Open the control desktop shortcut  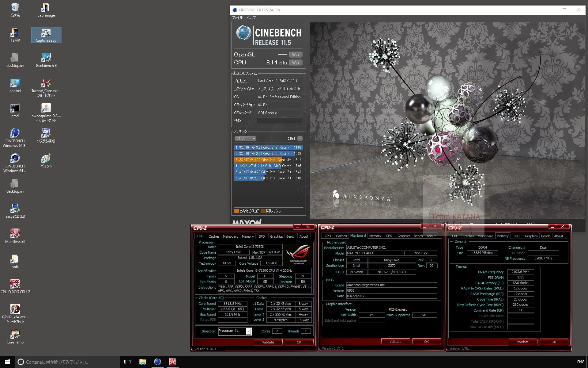pyautogui.click(x=15, y=86)
